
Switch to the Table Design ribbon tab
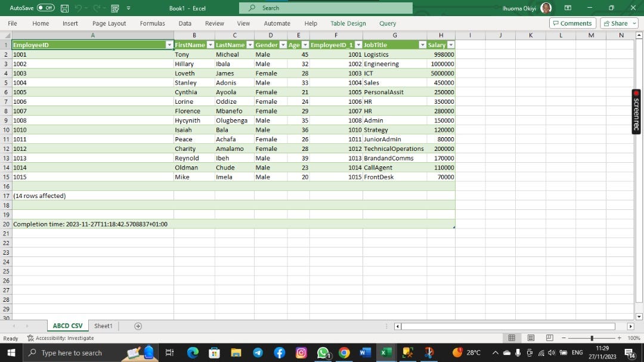click(x=348, y=23)
